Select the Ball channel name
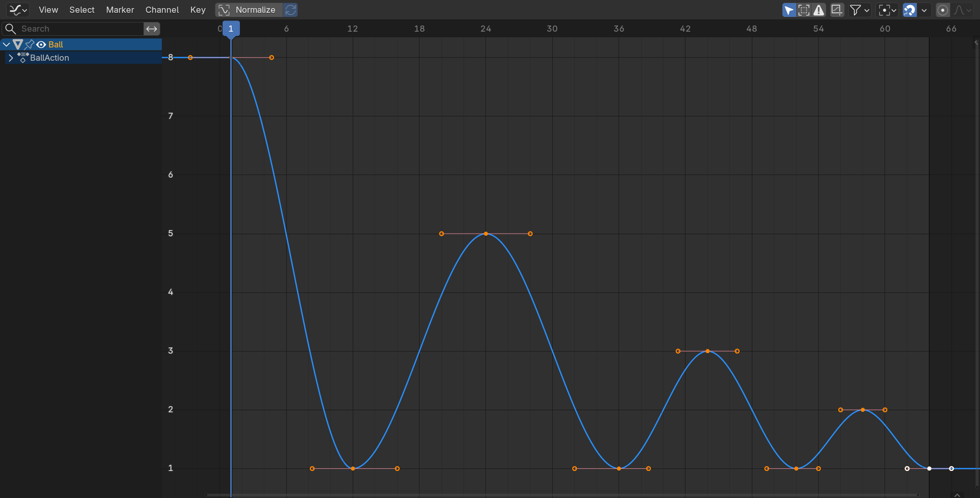 (56, 44)
